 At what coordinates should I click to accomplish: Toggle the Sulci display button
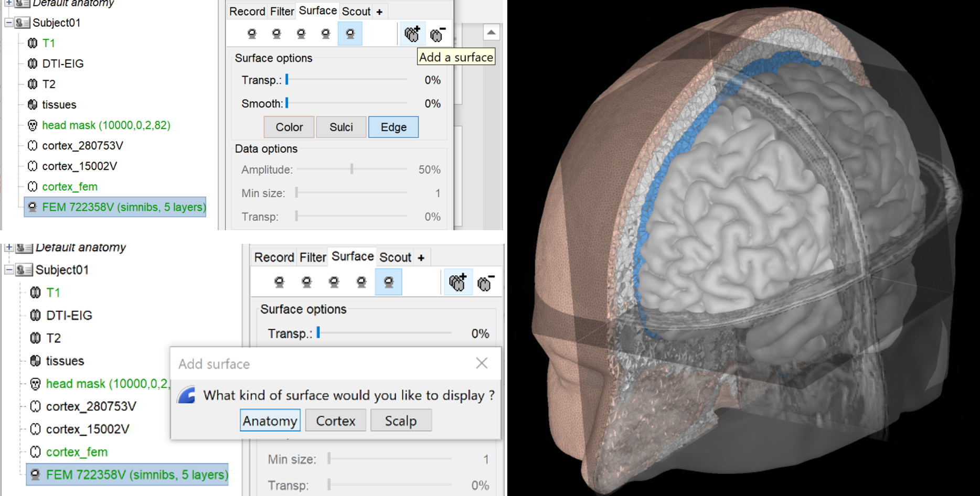click(x=341, y=127)
